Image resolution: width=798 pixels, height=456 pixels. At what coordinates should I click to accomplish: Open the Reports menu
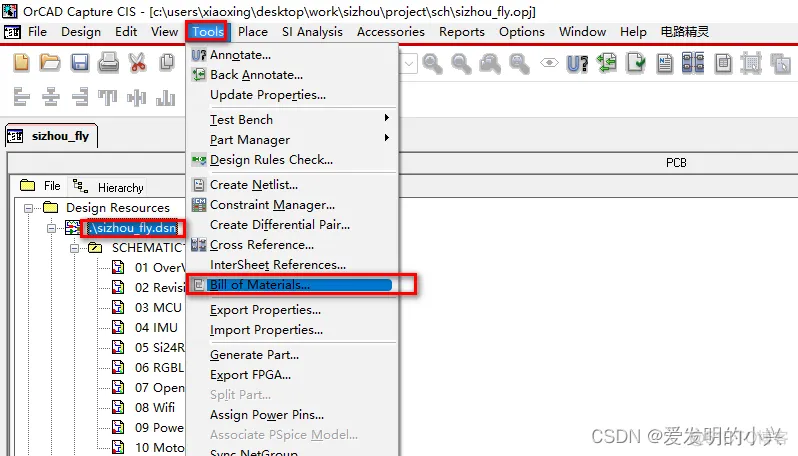point(462,32)
